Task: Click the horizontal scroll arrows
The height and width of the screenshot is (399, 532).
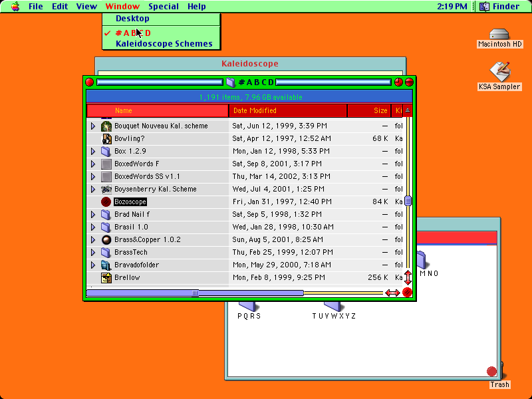Action: (x=392, y=293)
